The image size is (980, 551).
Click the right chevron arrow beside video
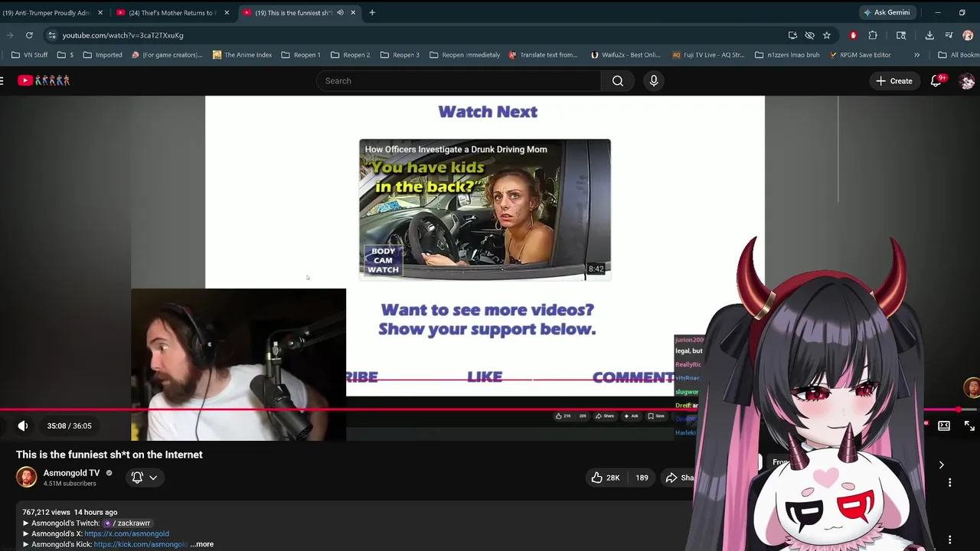click(941, 465)
